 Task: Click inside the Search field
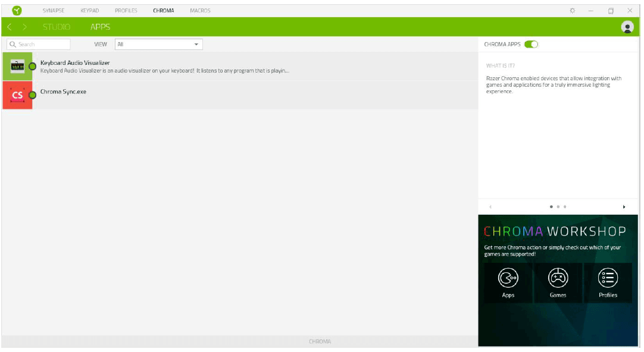tap(39, 43)
